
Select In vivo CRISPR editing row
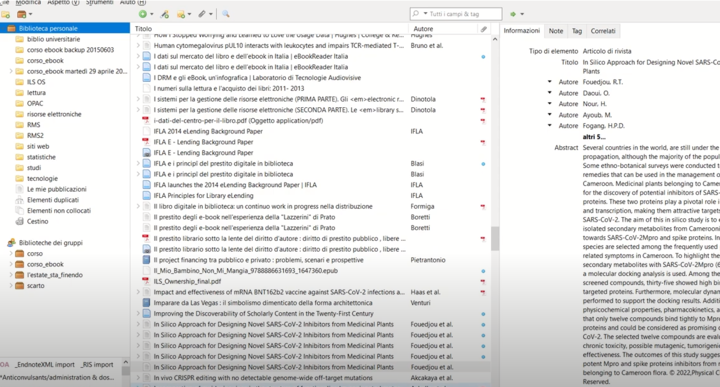[x=311, y=378]
